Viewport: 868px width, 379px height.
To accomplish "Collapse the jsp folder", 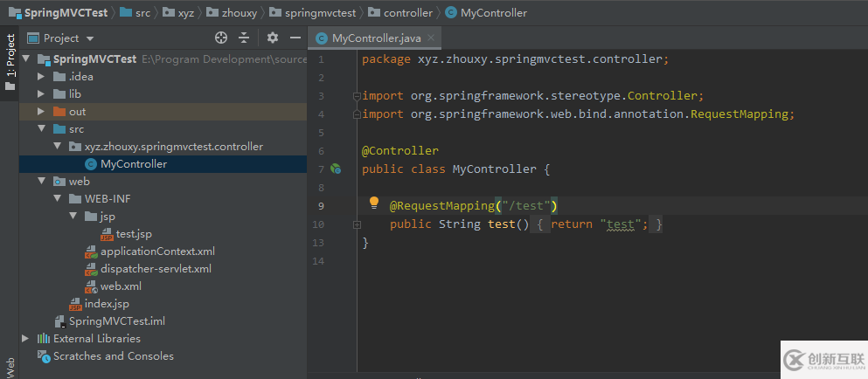I will click(x=73, y=217).
